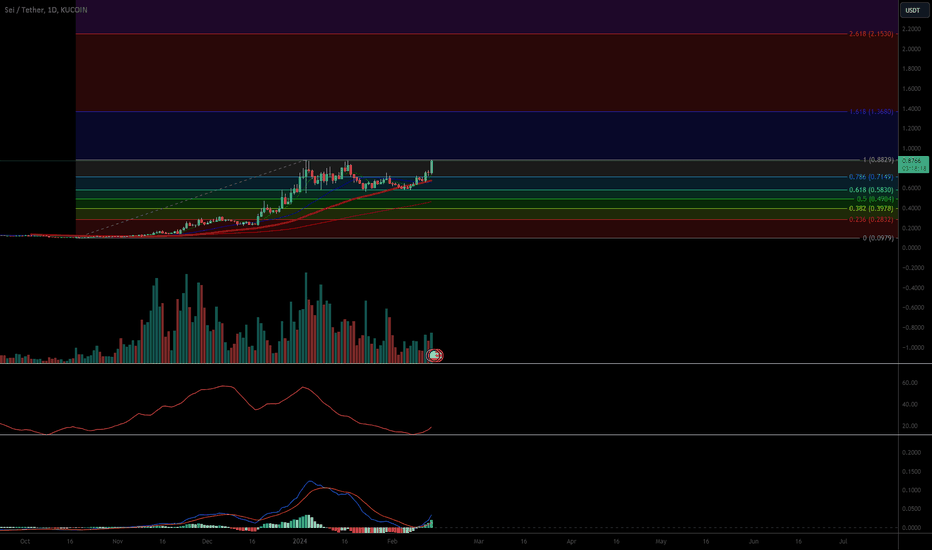Click the 2.2000 price axis value
Viewport: 932px width, 550px height.
(x=911, y=29)
